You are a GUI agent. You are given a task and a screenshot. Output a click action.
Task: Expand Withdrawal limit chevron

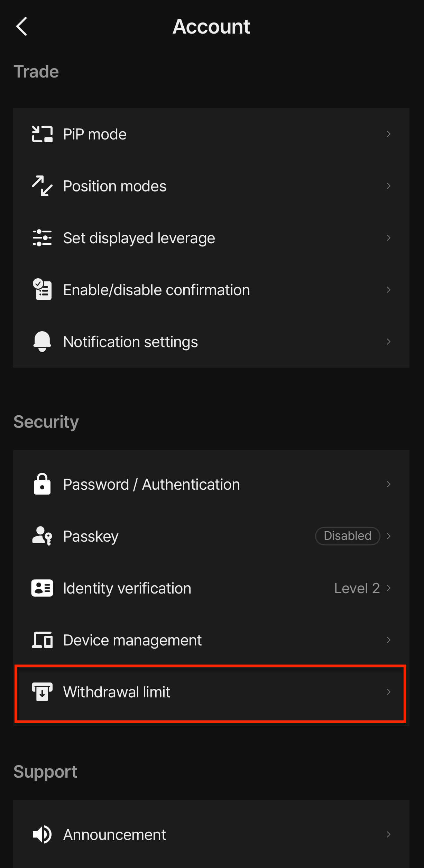pyautogui.click(x=389, y=692)
